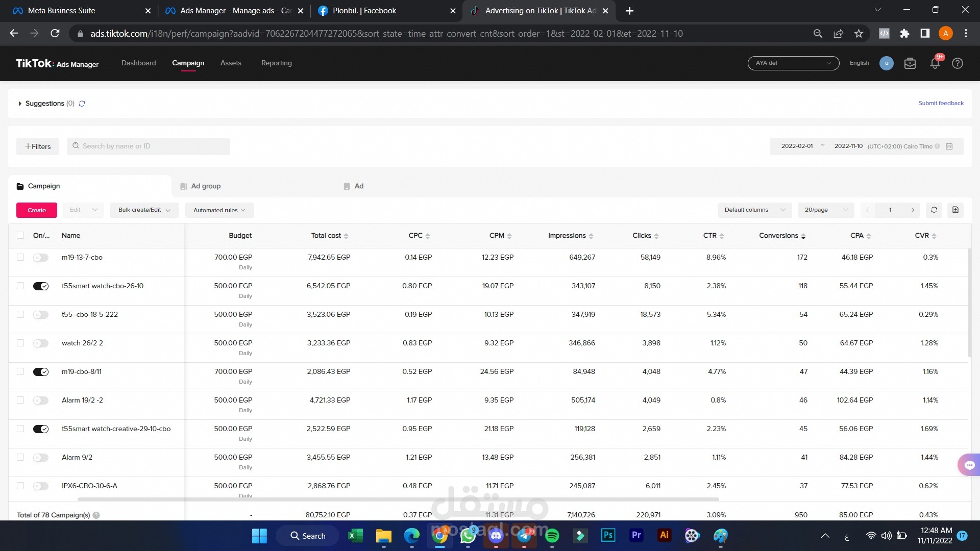Open the help question mark icon

coord(958,63)
